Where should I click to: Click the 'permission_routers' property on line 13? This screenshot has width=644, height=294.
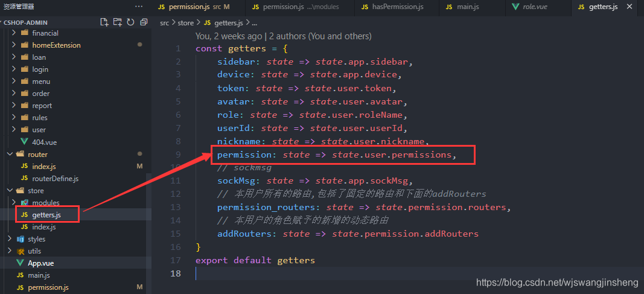[x=265, y=207]
